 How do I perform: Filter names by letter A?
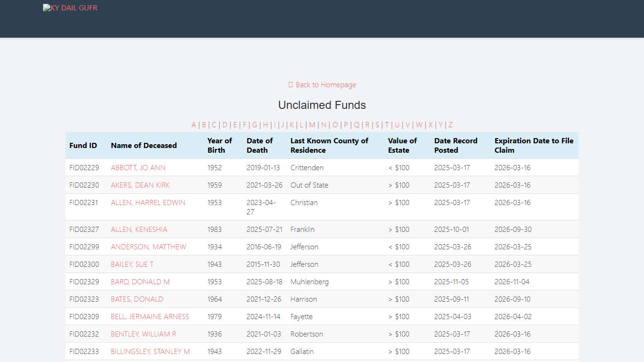[x=193, y=125]
